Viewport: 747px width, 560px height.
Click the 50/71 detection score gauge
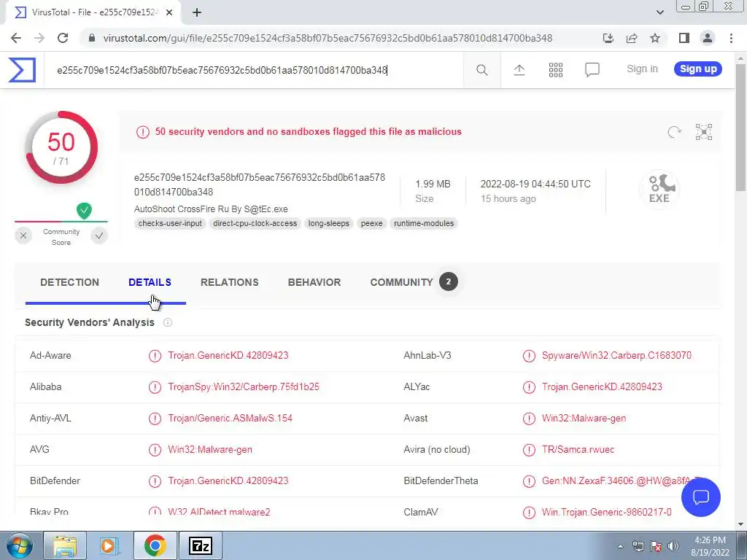click(61, 147)
